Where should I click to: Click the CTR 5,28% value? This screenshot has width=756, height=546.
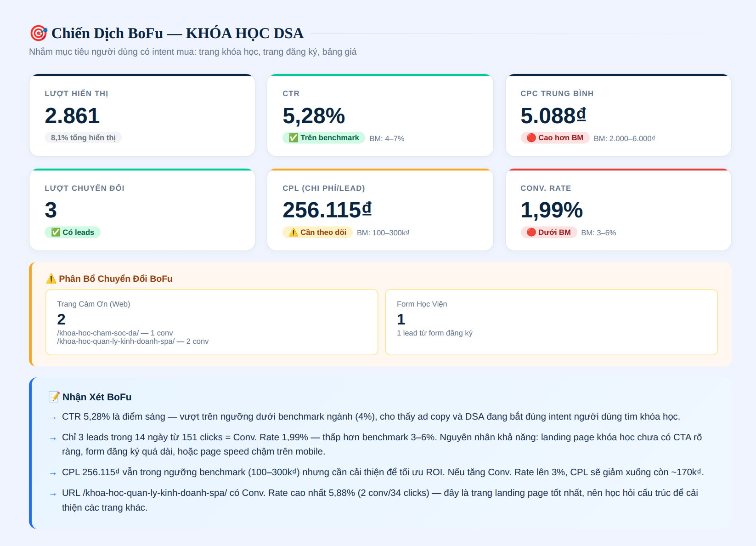click(x=314, y=116)
